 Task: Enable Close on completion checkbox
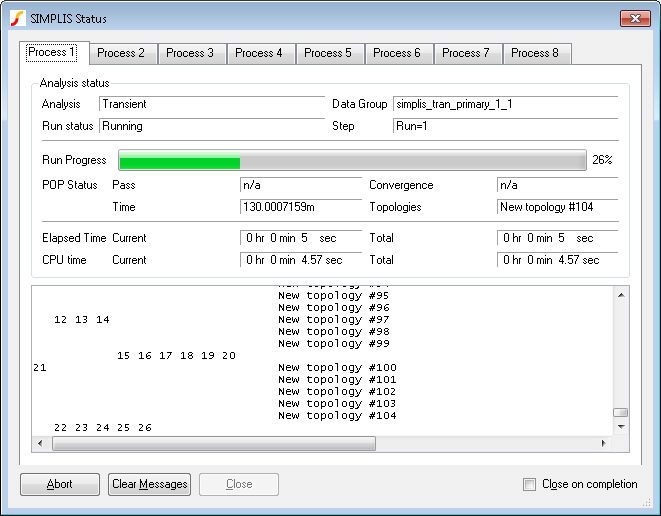[529, 485]
